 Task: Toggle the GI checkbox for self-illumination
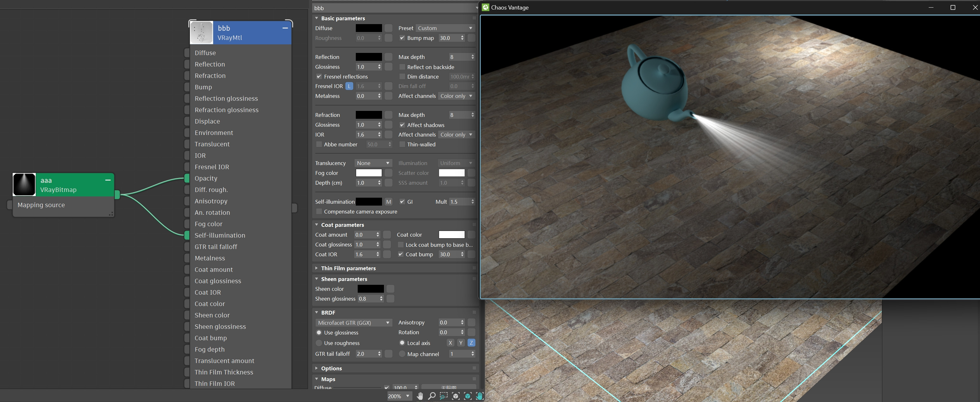[x=402, y=202]
